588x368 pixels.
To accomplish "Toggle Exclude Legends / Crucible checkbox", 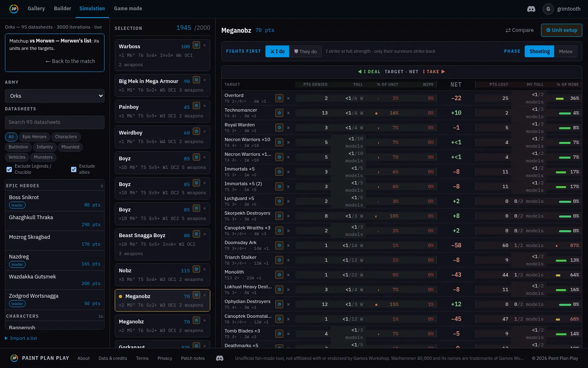I will [x=9, y=169].
